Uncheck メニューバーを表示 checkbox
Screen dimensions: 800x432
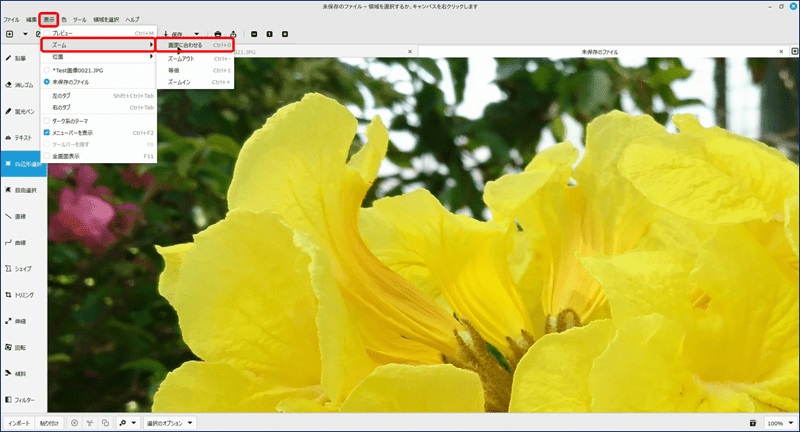click(47, 133)
